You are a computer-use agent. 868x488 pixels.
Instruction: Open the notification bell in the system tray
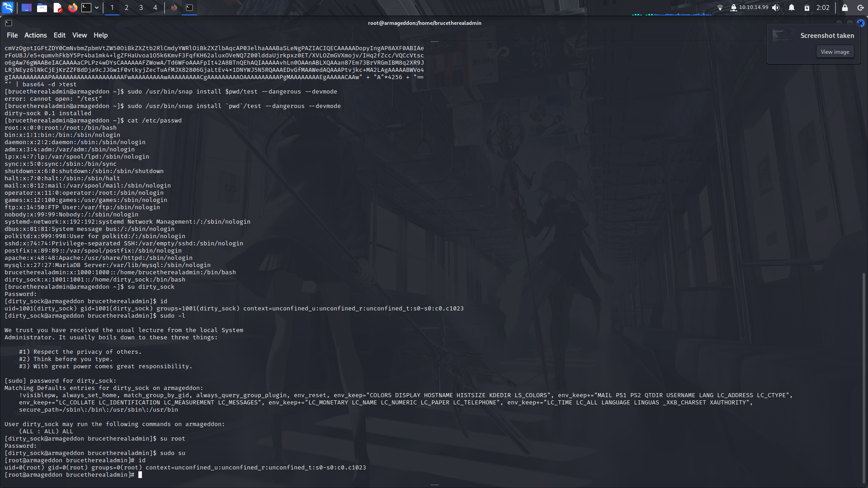pos(792,7)
